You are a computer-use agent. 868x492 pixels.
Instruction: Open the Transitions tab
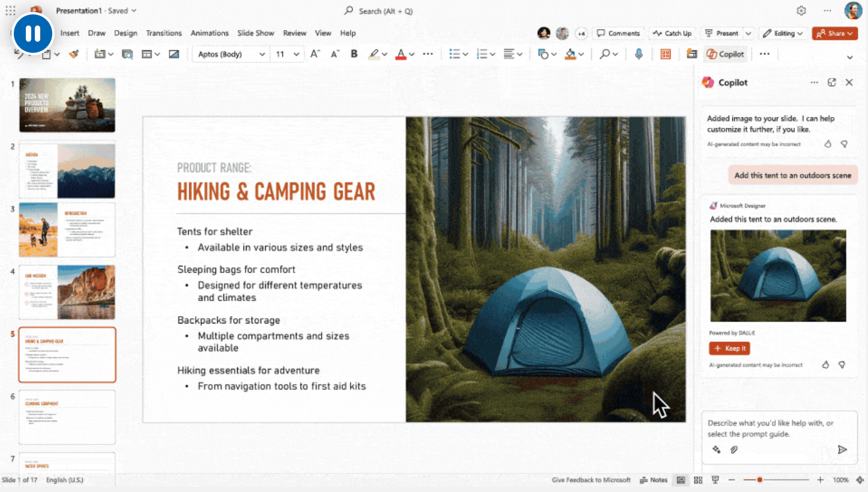tap(163, 33)
